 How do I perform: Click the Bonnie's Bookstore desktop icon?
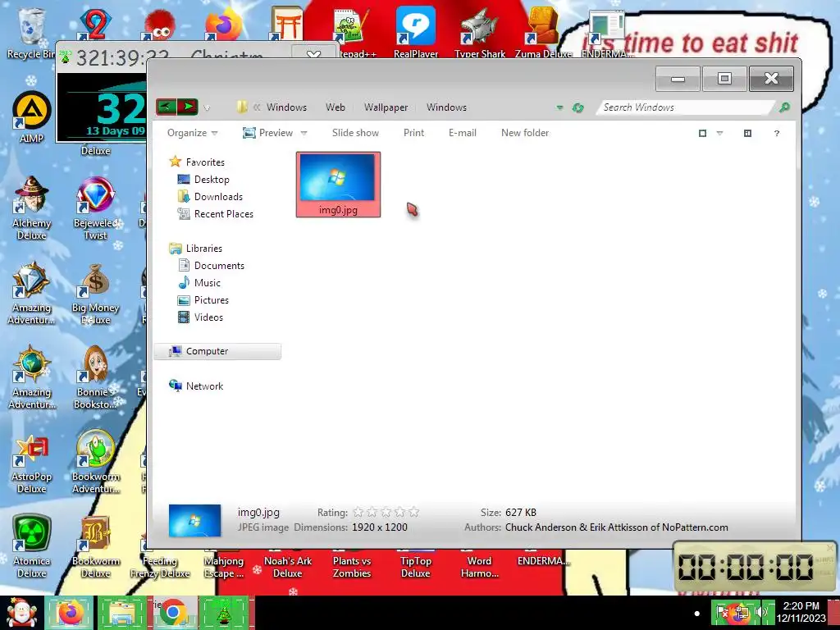(95, 377)
